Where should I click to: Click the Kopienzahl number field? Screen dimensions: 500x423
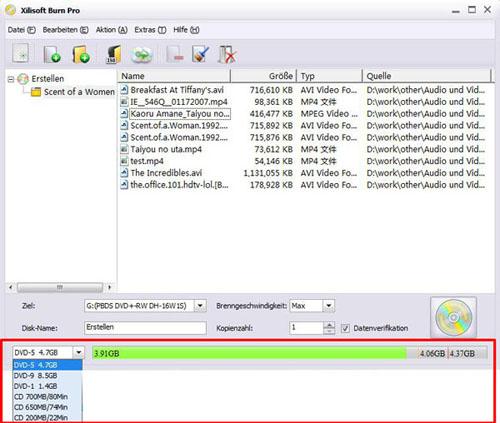[307, 328]
